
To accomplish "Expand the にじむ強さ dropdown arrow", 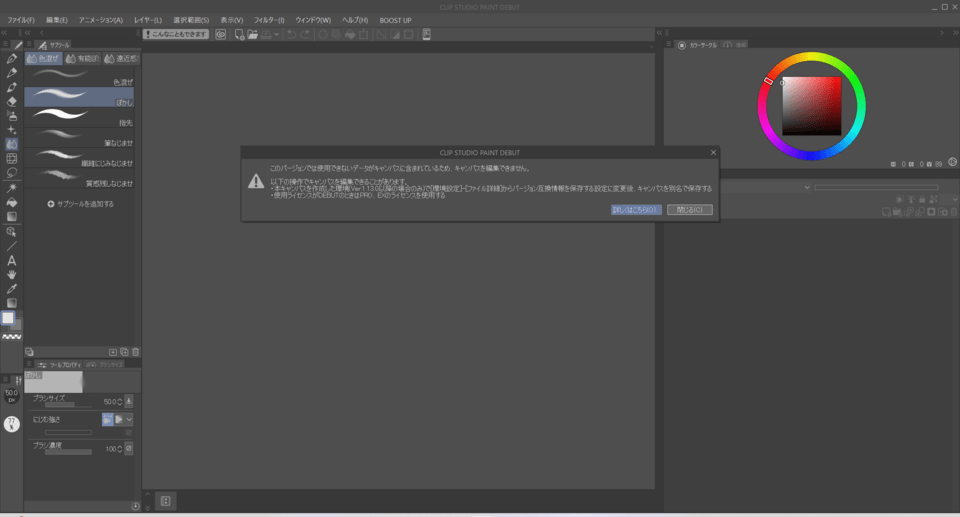I will click(x=129, y=420).
